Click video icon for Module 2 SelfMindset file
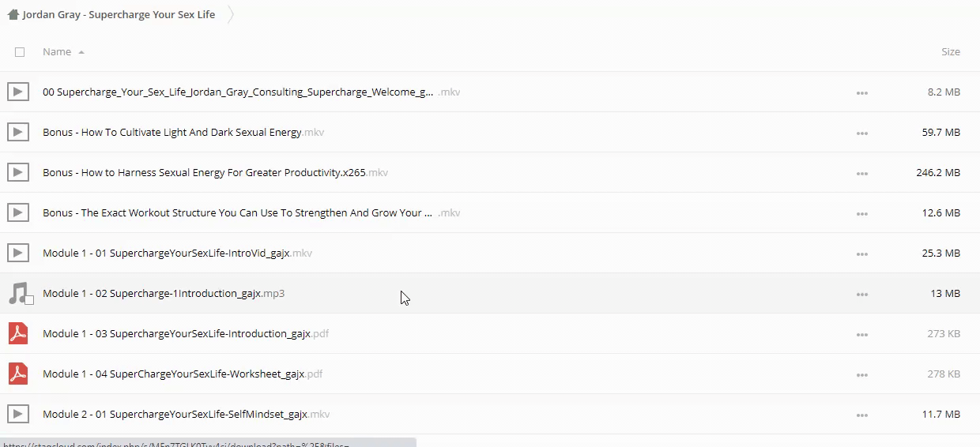The width and height of the screenshot is (980, 447). (x=18, y=414)
